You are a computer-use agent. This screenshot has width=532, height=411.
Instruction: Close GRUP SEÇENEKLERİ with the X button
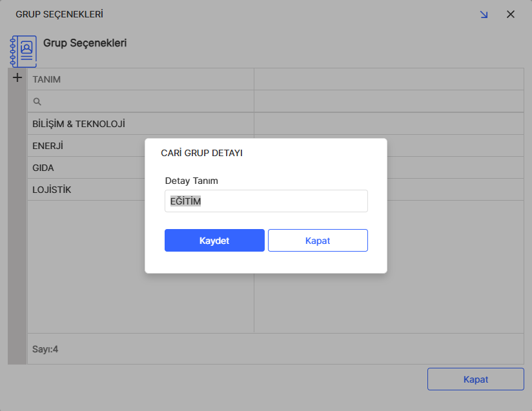(511, 14)
